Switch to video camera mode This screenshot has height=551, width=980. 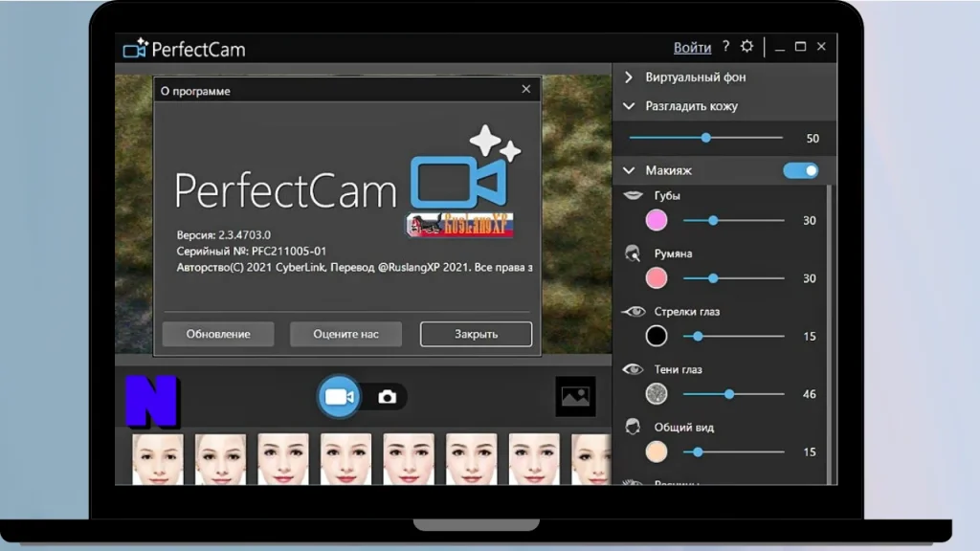click(x=340, y=397)
